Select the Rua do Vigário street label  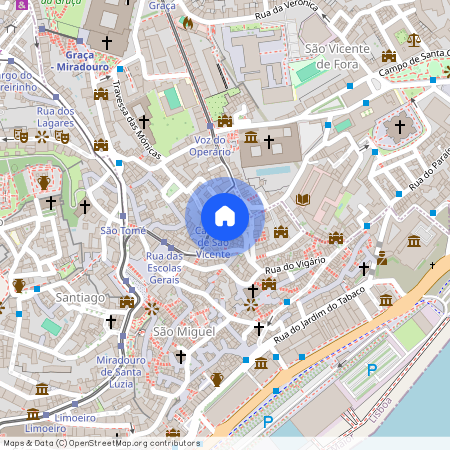295,265
